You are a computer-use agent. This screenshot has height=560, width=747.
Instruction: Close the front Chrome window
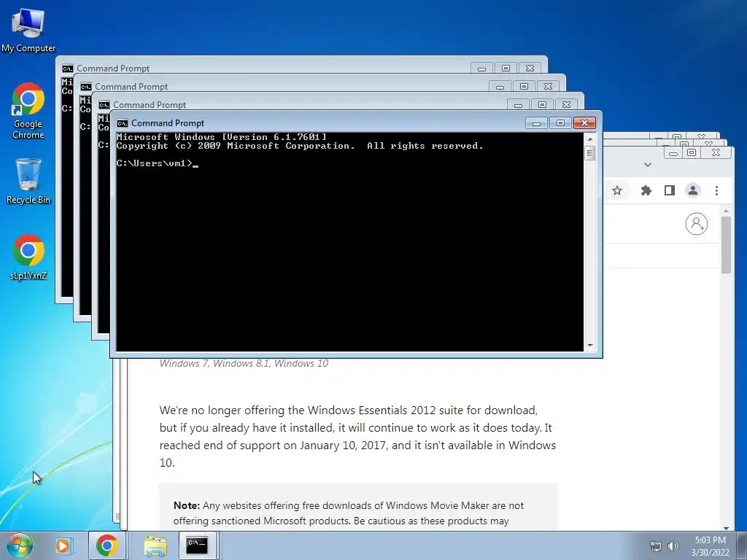click(x=716, y=152)
